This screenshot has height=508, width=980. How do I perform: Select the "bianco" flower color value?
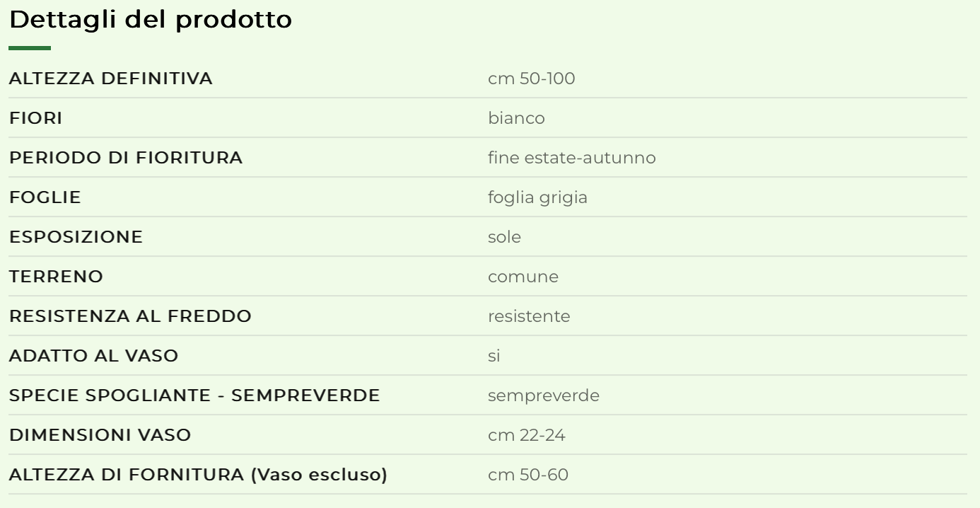(516, 118)
